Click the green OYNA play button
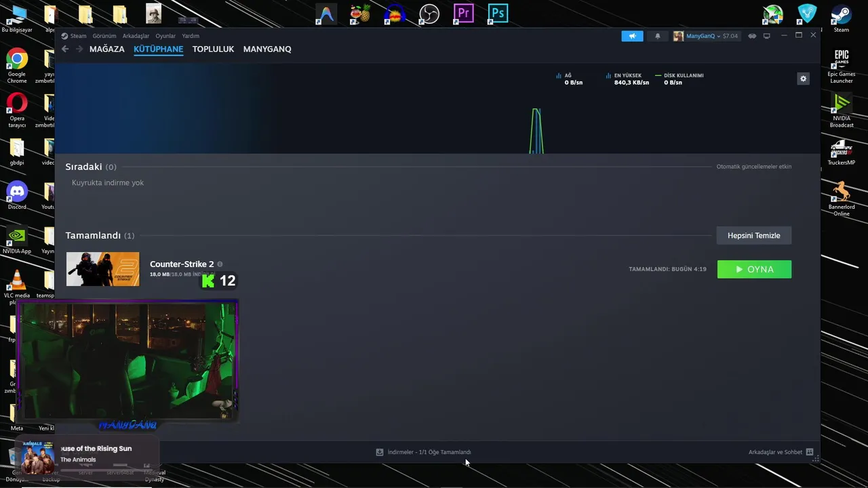Viewport: 868px width, 488px height. [754, 269]
